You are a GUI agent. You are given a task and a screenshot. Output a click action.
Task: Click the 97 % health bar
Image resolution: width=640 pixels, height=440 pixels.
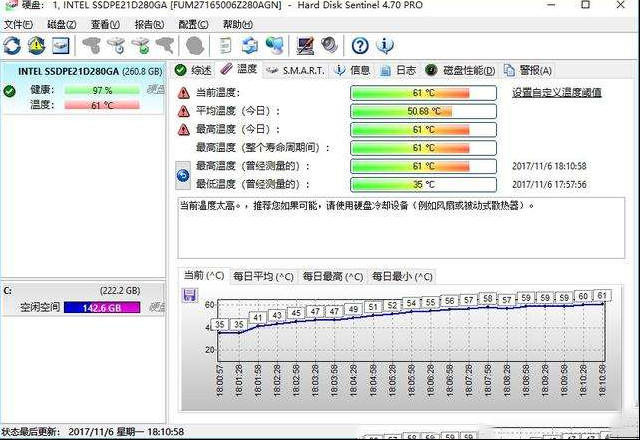coord(102,90)
